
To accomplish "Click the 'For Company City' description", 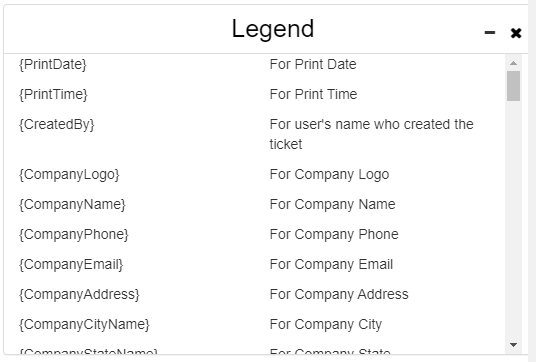I will pos(325,325).
